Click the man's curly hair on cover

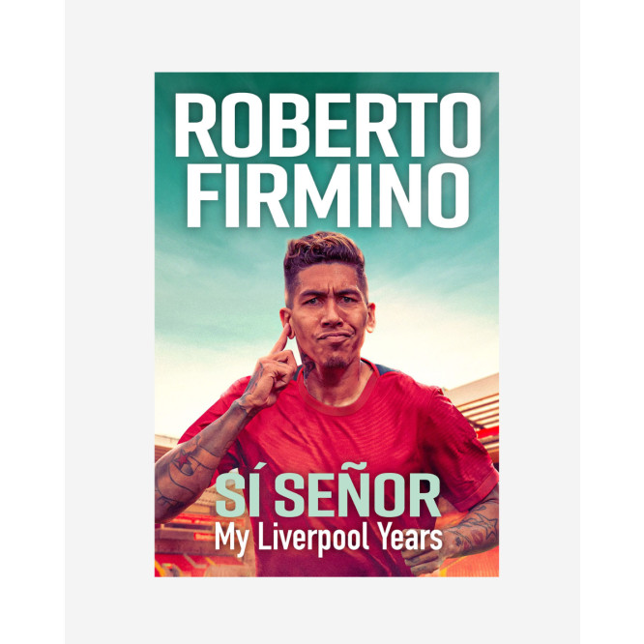(323, 250)
